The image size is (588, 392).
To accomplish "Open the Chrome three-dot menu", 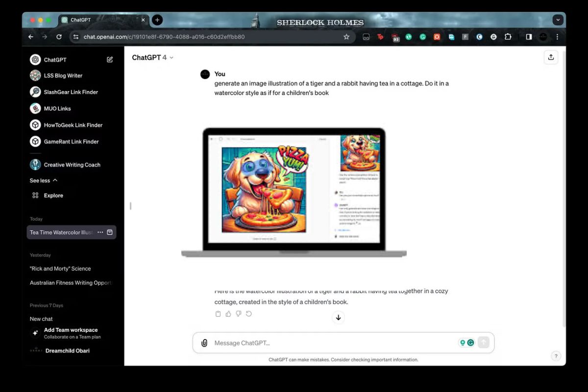I will (x=557, y=37).
